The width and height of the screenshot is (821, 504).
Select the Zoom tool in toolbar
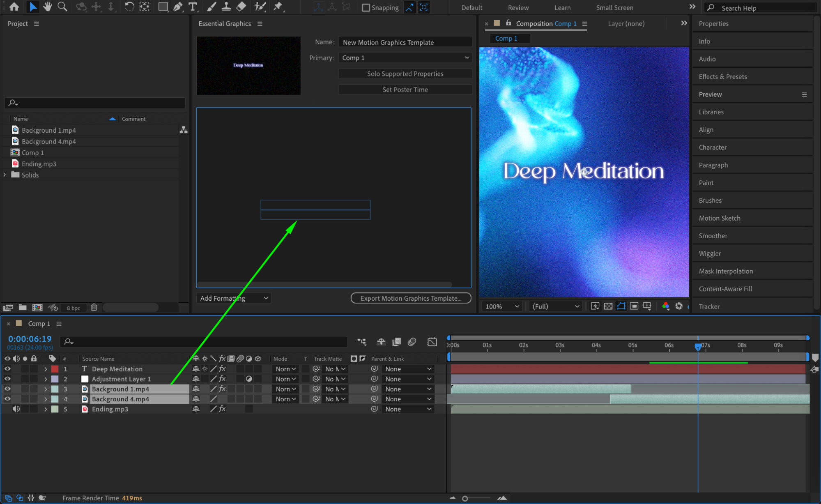[62, 7]
